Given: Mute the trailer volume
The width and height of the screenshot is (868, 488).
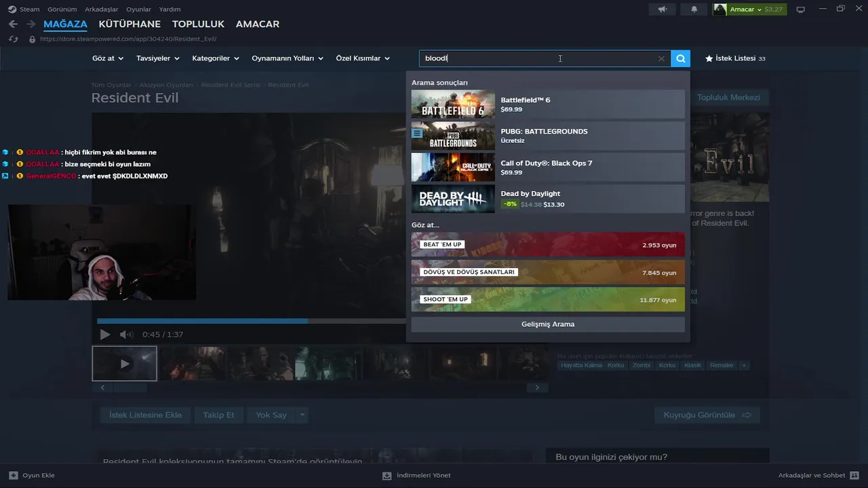Looking at the screenshot, I should (x=126, y=334).
